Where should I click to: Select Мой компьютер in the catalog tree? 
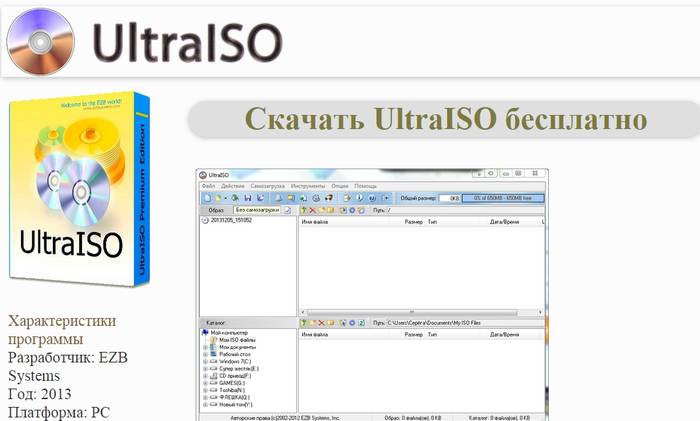tap(229, 333)
